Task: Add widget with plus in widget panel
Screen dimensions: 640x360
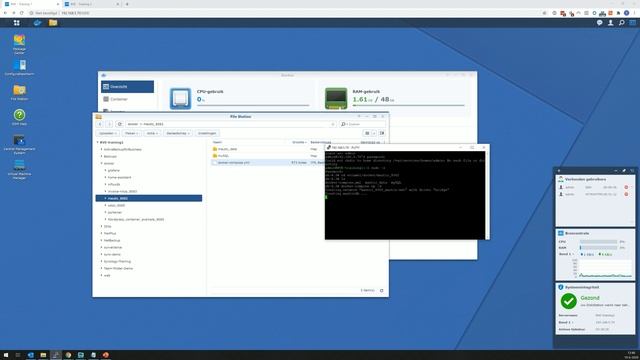Action: pyautogui.click(x=559, y=171)
